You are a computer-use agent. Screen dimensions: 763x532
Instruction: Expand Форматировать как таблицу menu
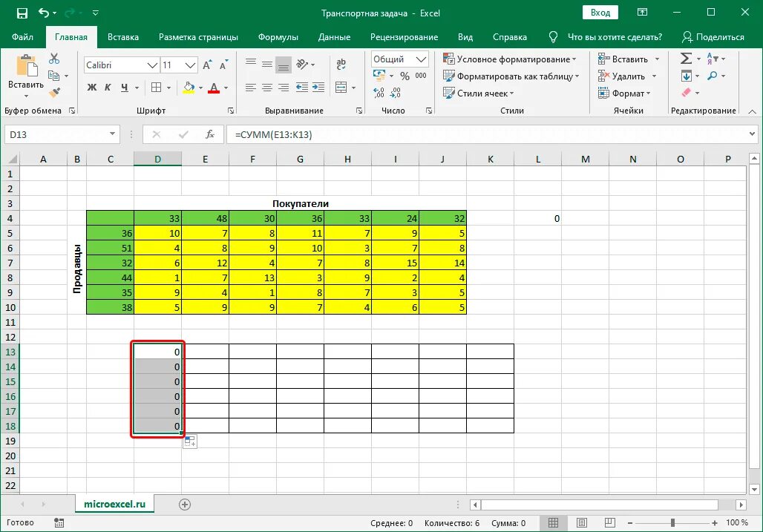point(511,76)
